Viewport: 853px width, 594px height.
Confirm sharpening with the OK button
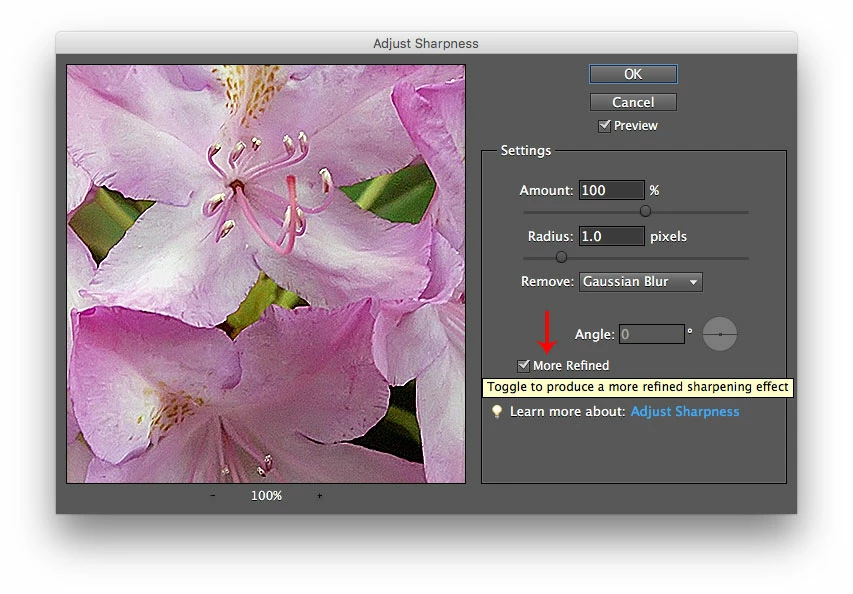633,75
